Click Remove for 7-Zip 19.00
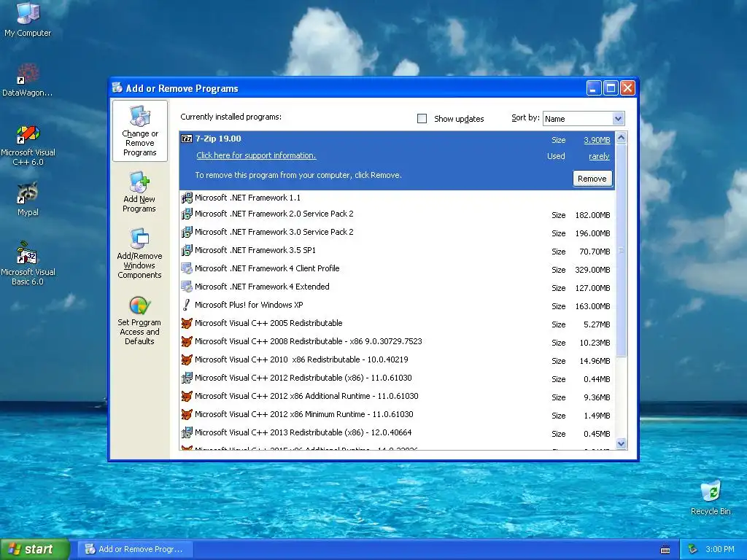The height and width of the screenshot is (560, 747). coord(592,179)
